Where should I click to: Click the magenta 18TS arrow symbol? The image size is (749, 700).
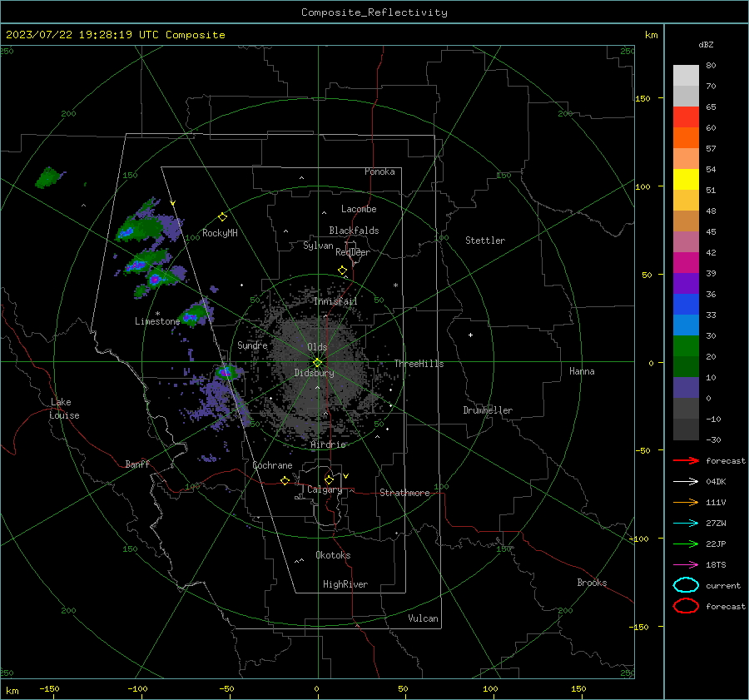(x=686, y=565)
